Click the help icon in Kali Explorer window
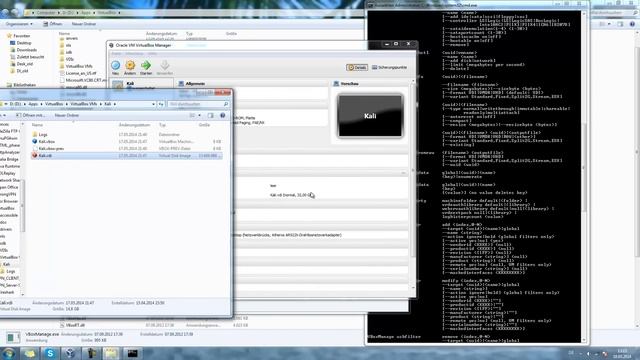 (222, 116)
